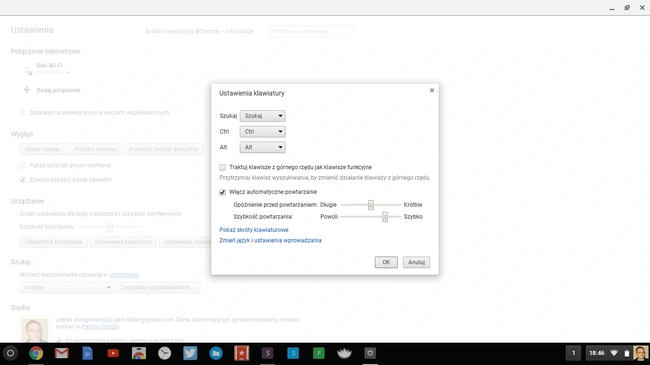Open Gmail from the shelf

(x=62, y=353)
